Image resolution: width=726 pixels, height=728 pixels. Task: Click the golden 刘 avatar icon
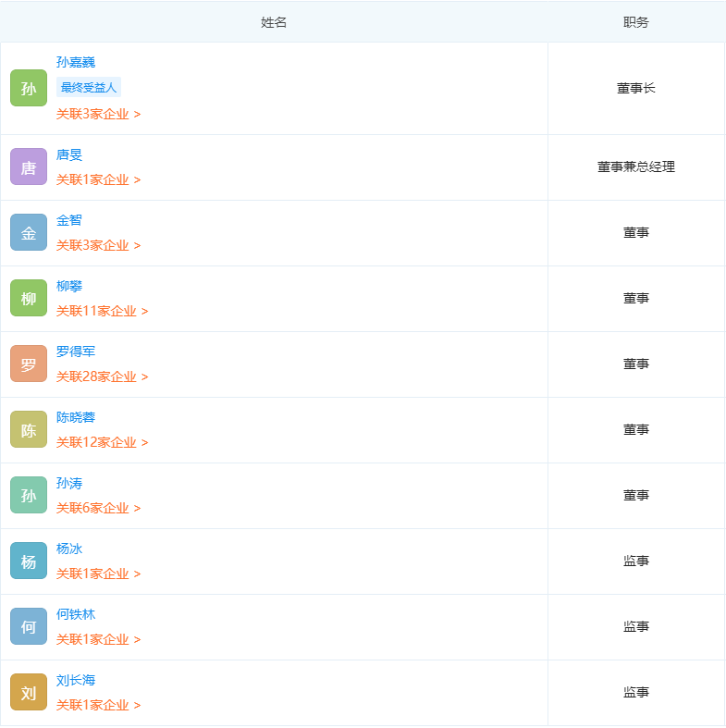(x=29, y=692)
